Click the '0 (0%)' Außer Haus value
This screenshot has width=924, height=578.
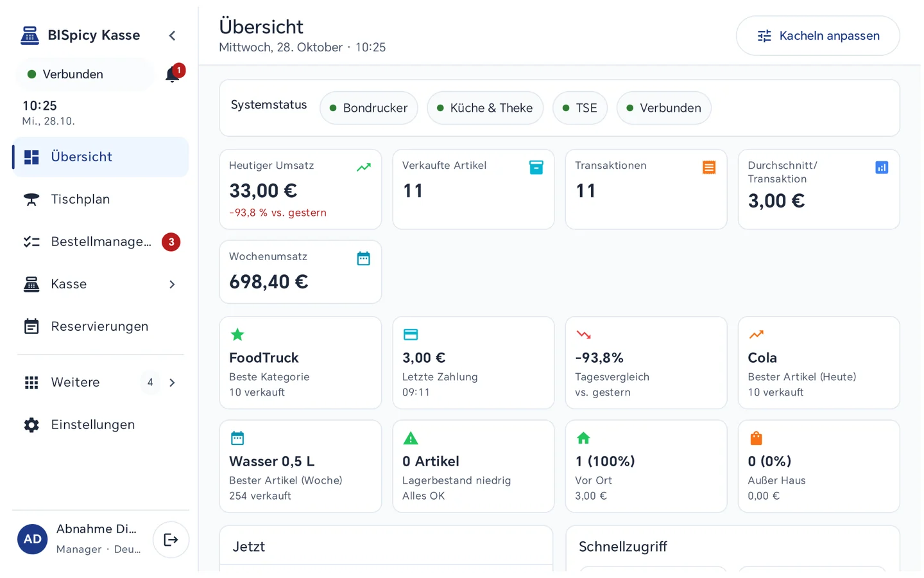[x=770, y=461]
